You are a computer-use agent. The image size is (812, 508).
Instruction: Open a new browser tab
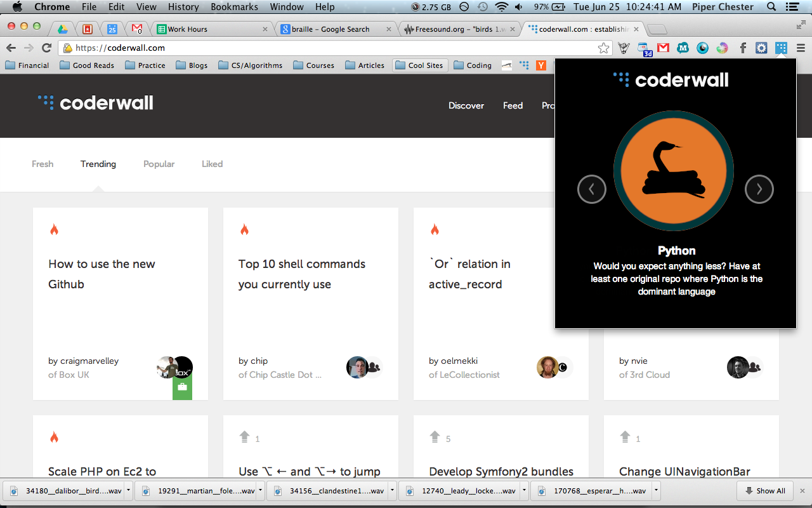[x=657, y=29]
